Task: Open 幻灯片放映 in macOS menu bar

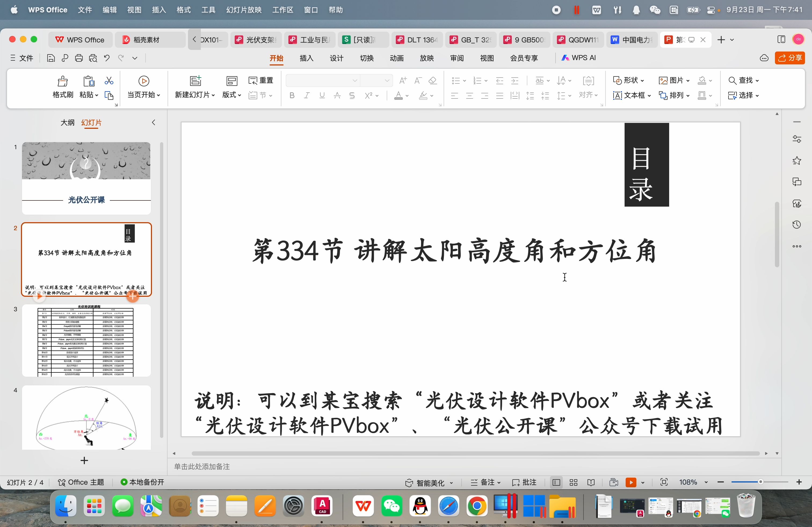Action: [244, 10]
